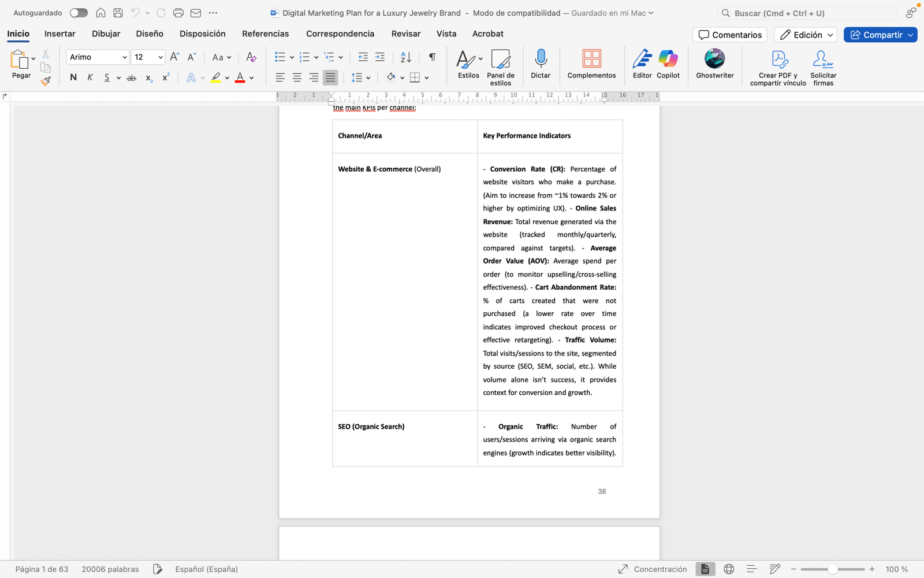
Task: Click the Dictar microphone icon
Action: click(x=541, y=59)
